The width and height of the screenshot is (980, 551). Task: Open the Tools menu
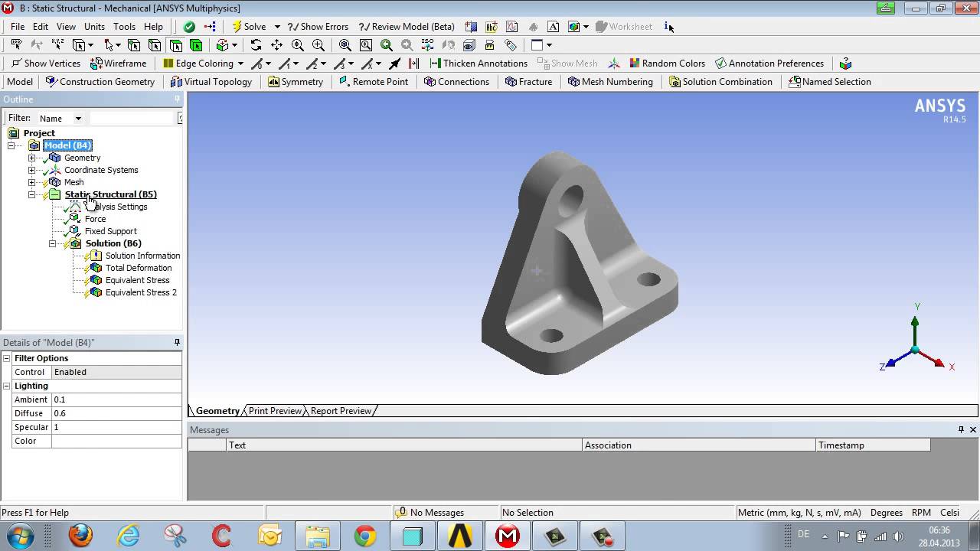point(124,26)
